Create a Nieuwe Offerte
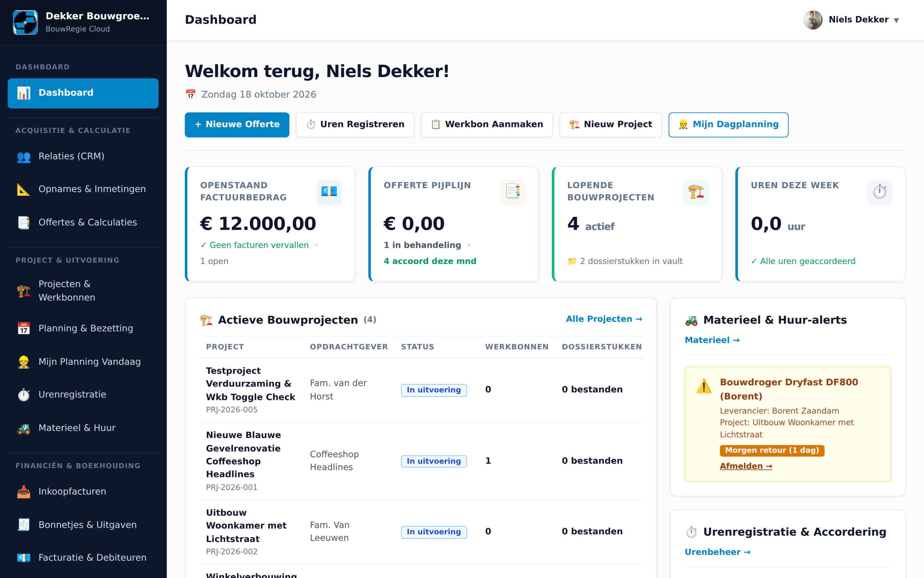924x578 pixels. (237, 125)
